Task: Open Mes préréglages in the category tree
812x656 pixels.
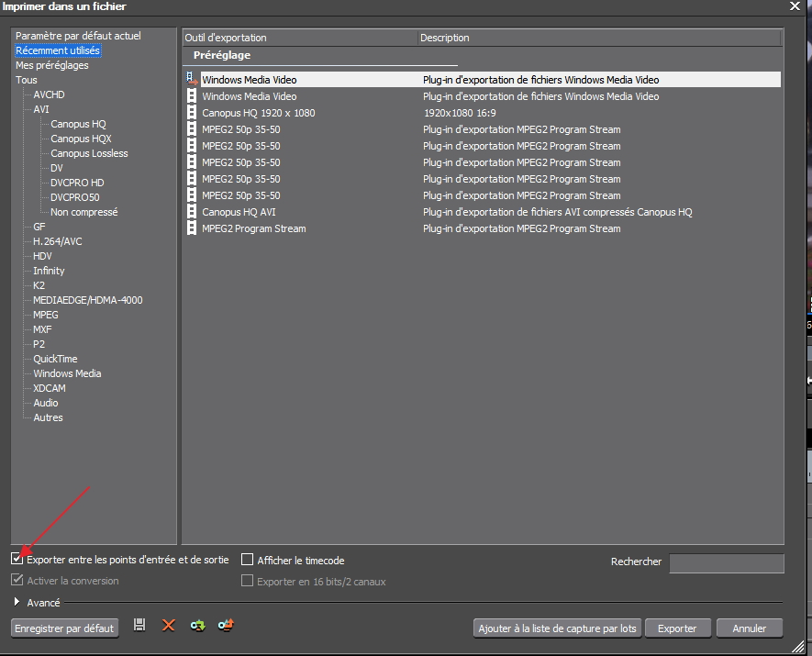Action: [x=51, y=65]
